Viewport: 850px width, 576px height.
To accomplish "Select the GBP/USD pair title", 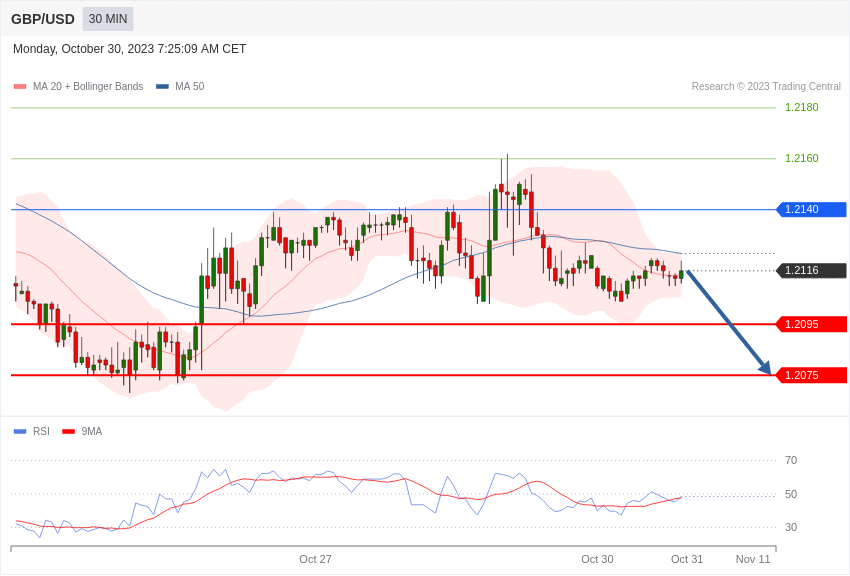I will pyautogui.click(x=43, y=19).
